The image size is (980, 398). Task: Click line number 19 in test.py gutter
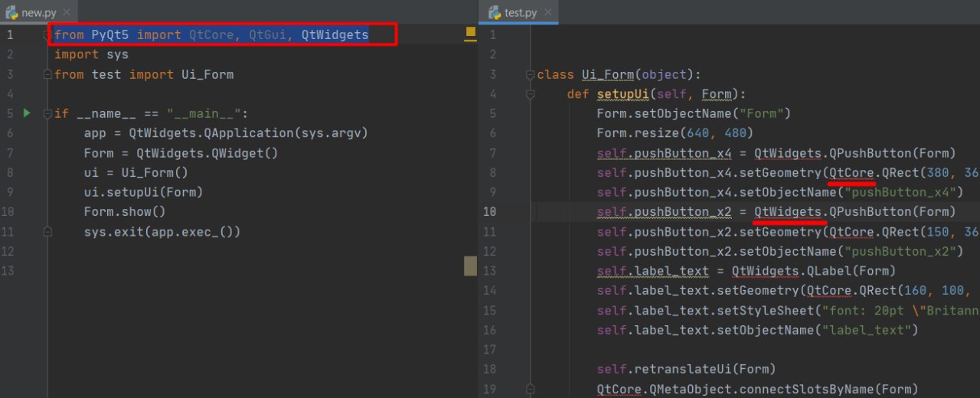point(489,389)
